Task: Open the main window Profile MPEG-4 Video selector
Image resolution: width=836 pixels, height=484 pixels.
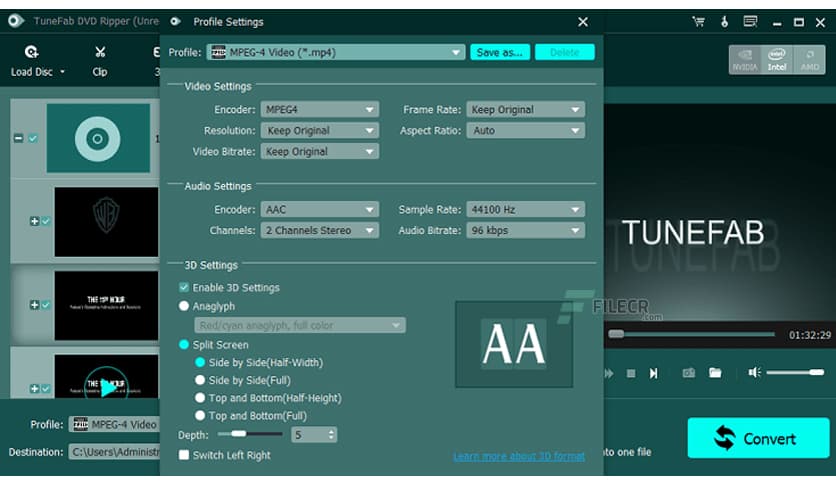Action: click(114, 424)
